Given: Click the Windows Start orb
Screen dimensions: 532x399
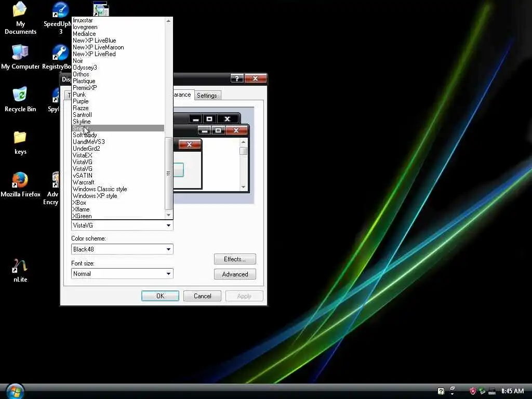Looking at the screenshot, I should click(x=15, y=391).
